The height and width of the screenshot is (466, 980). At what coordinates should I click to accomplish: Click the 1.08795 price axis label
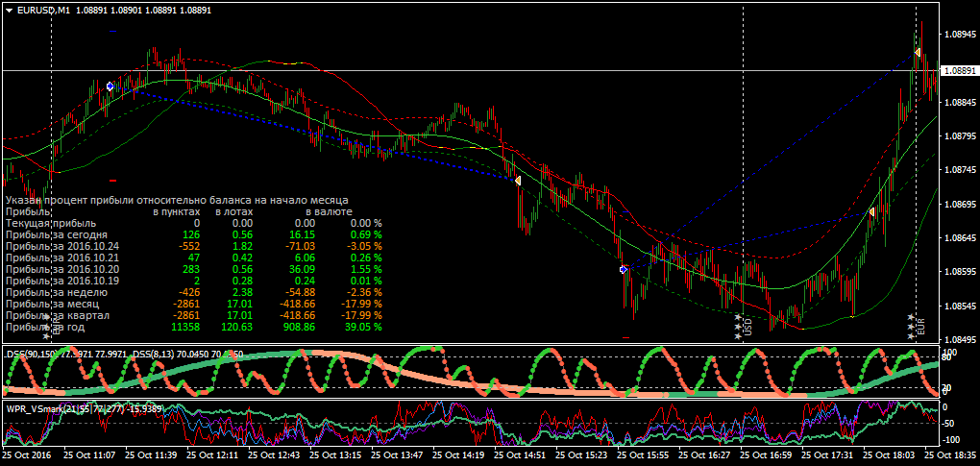point(960,136)
